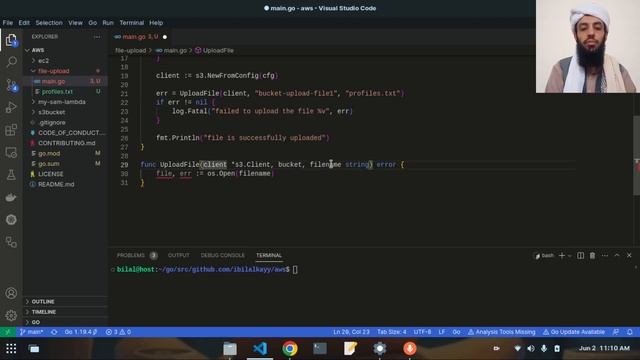Open the Testing flask view

pyautogui.click(x=11, y=175)
